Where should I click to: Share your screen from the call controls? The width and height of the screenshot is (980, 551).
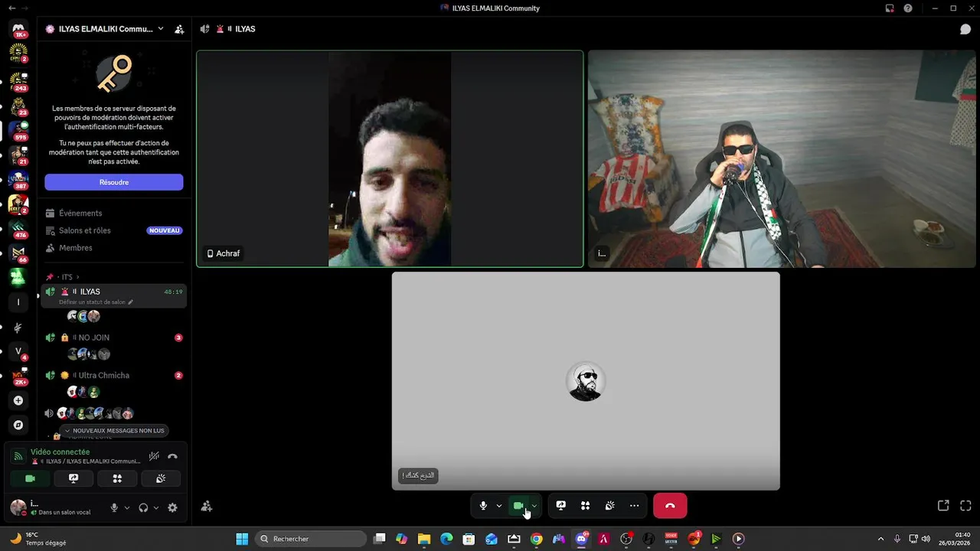[561, 506]
